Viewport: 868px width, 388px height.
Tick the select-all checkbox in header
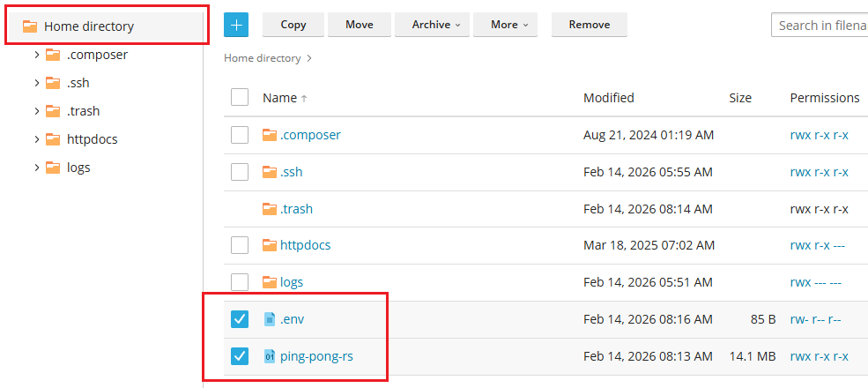[240, 97]
